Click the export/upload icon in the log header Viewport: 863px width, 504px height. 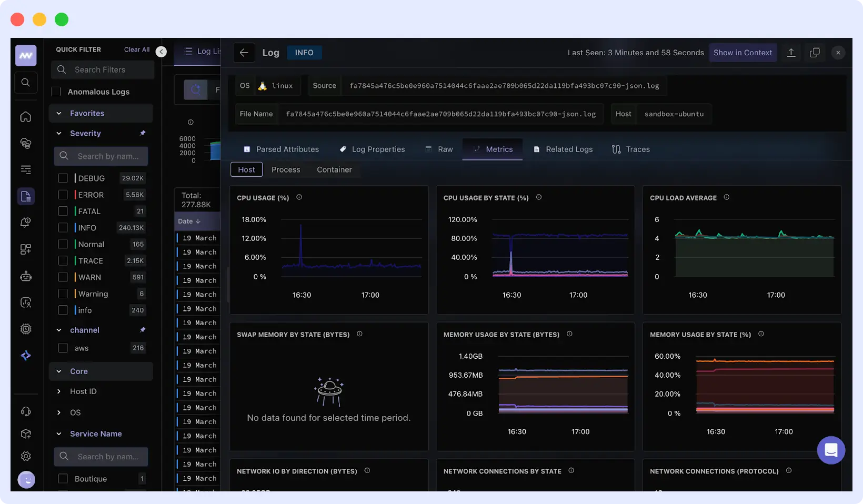tap(791, 52)
